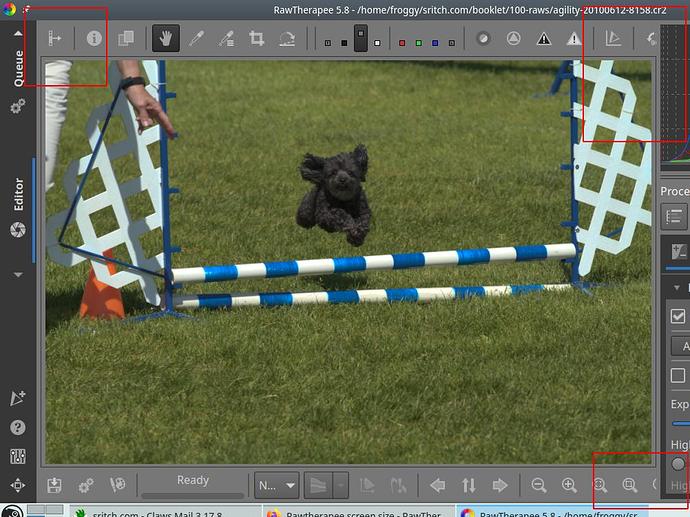Screen dimensions: 690x517
Task: Set preview background to white
Action: [377, 43]
